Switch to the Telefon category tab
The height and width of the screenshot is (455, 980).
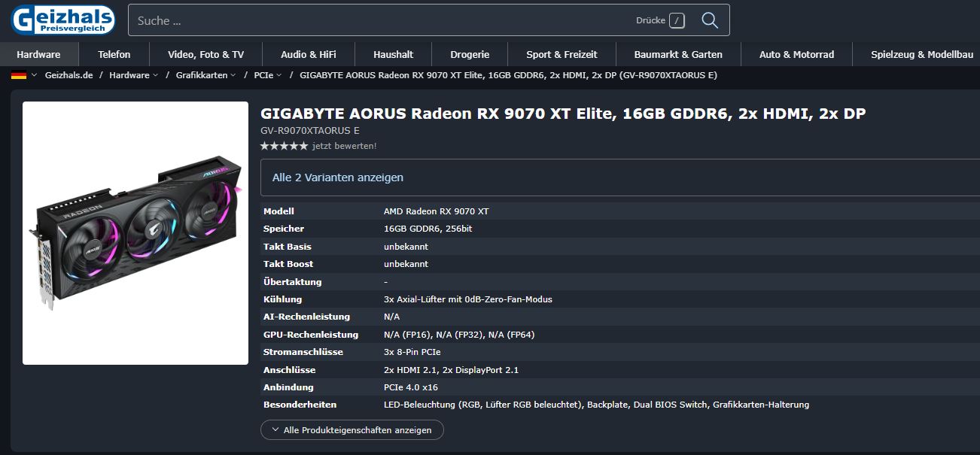click(114, 54)
